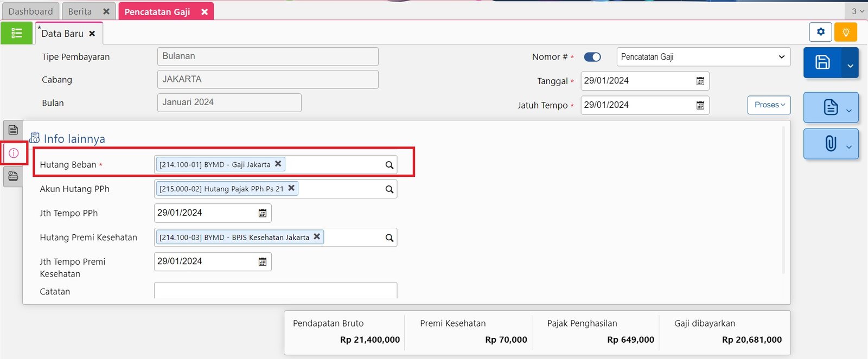The width and height of the screenshot is (868, 359).
Task: Click the document details sidebar icon
Action: pyautogui.click(x=14, y=130)
